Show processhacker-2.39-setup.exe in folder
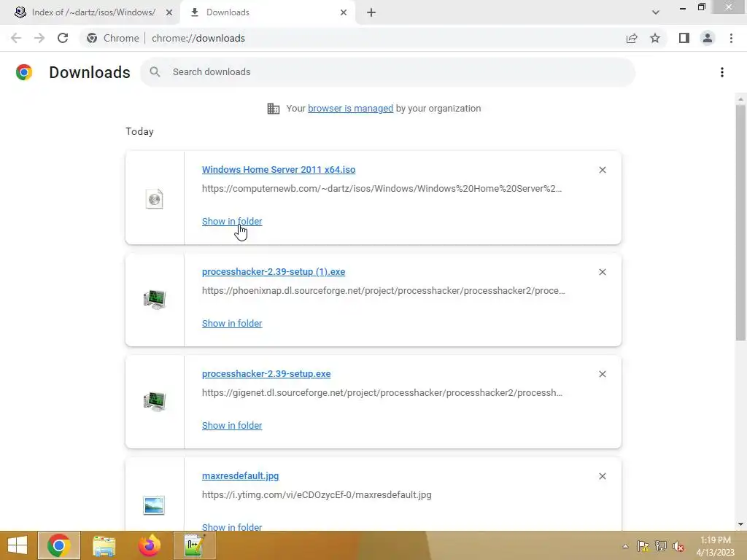 (232, 426)
